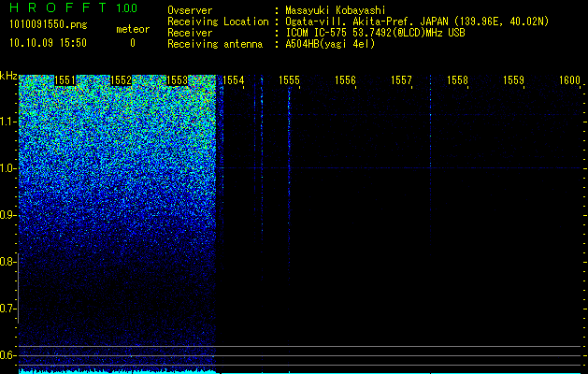This screenshot has height=374, width=588.
Task: Click the Receiving antenna label
Action: tap(215, 44)
